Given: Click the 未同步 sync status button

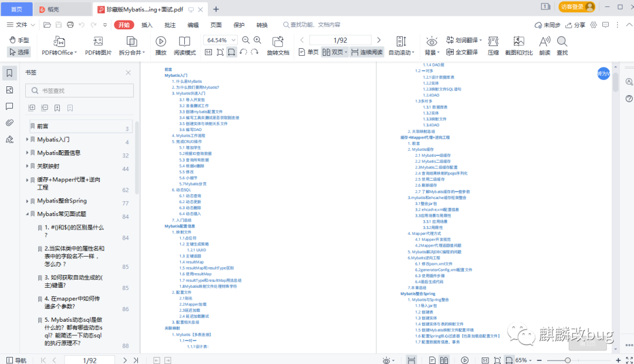Looking at the screenshot, I should 547,25.
